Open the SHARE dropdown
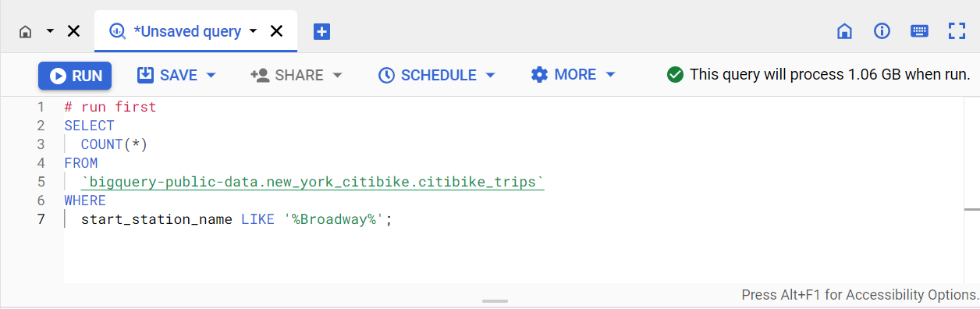This screenshot has width=980, height=309. (x=296, y=76)
